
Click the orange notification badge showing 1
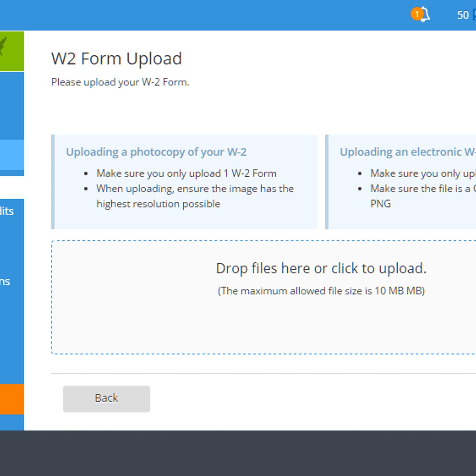click(417, 14)
